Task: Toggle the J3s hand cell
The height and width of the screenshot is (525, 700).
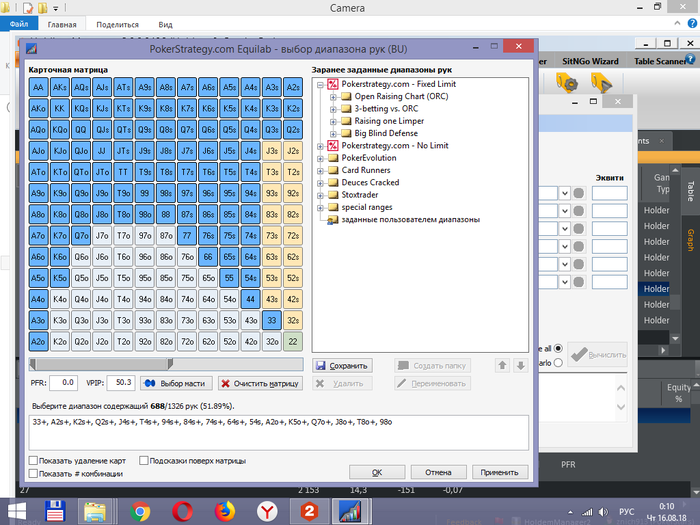Action: tap(272, 151)
